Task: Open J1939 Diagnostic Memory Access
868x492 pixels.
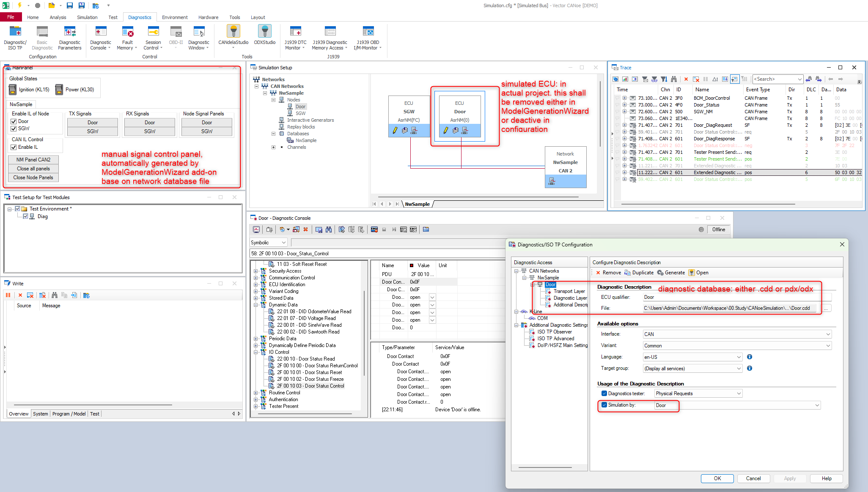Action: [x=330, y=38]
